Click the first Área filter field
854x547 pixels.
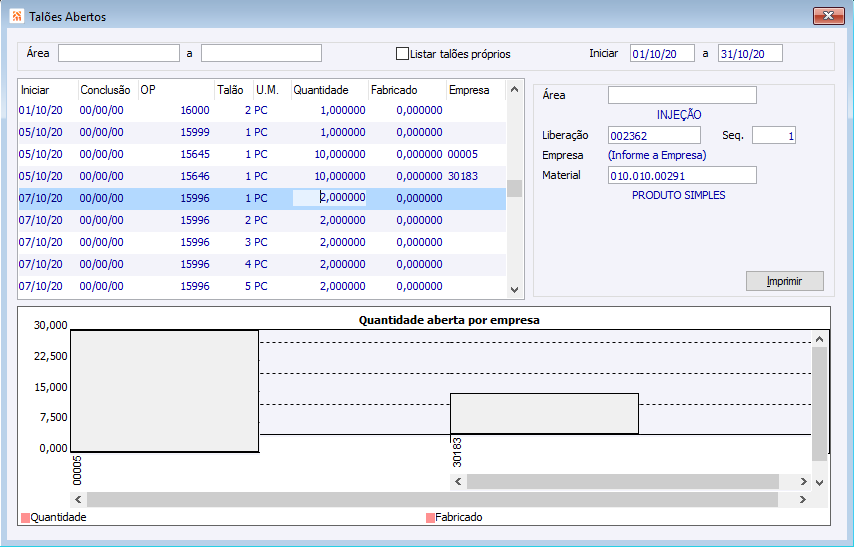(x=119, y=53)
